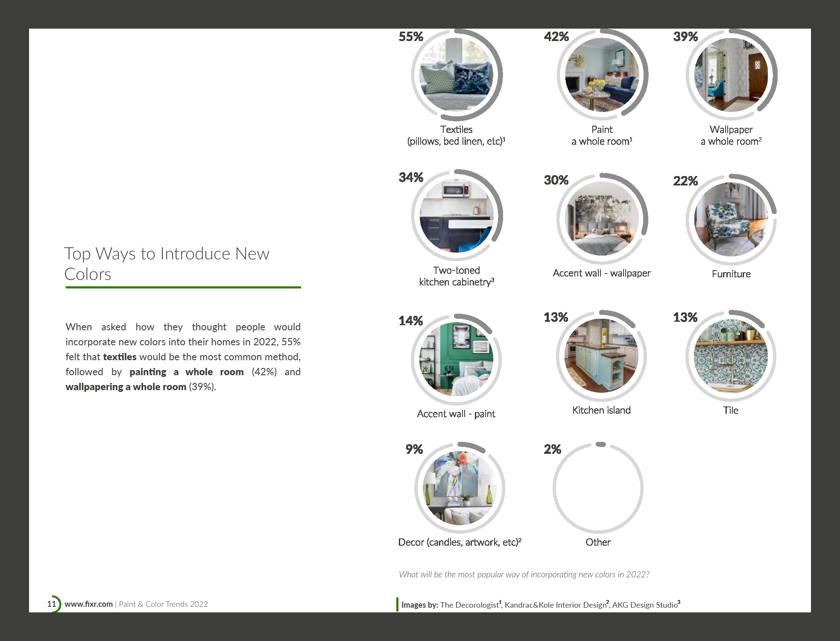Screen dimensions: 840x641
Task: Click the 55% label above Textiles
Action: (411, 37)
